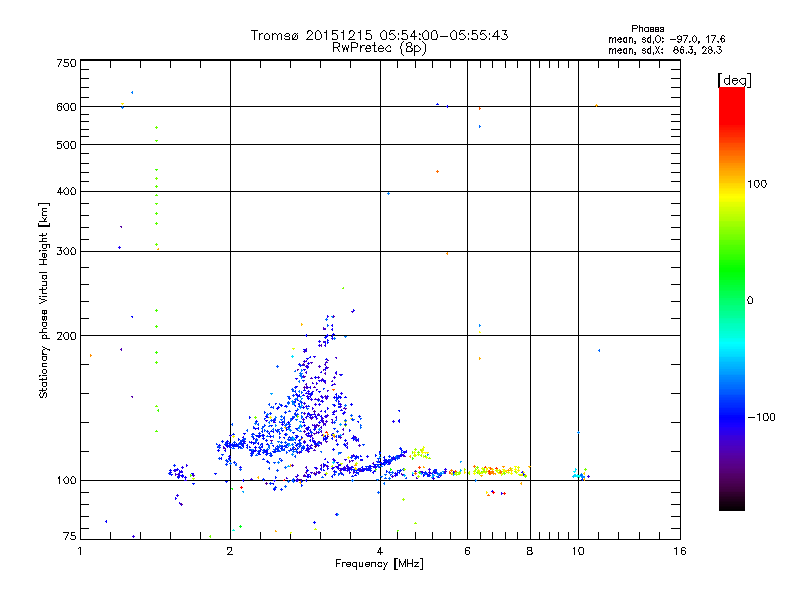Click the colorbar tick label "-100"
800x600 pixels.
pyautogui.click(x=761, y=417)
